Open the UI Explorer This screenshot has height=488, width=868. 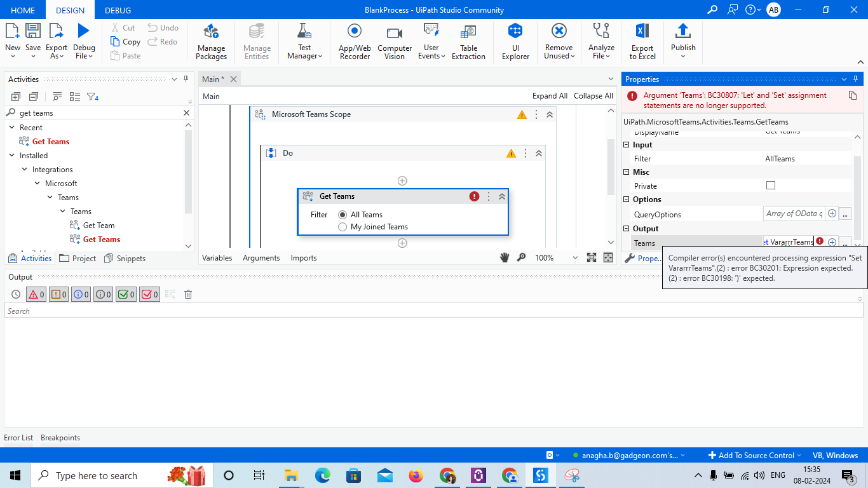click(x=515, y=42)
